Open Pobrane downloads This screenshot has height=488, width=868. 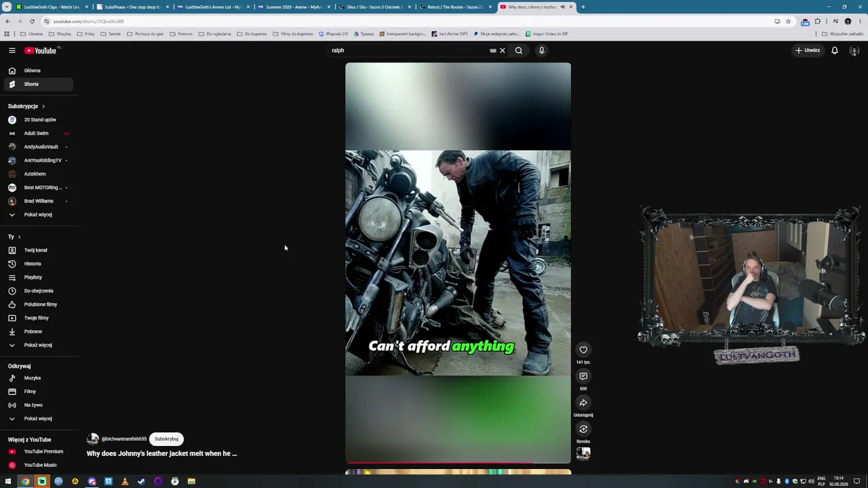[x=37, y=331]
